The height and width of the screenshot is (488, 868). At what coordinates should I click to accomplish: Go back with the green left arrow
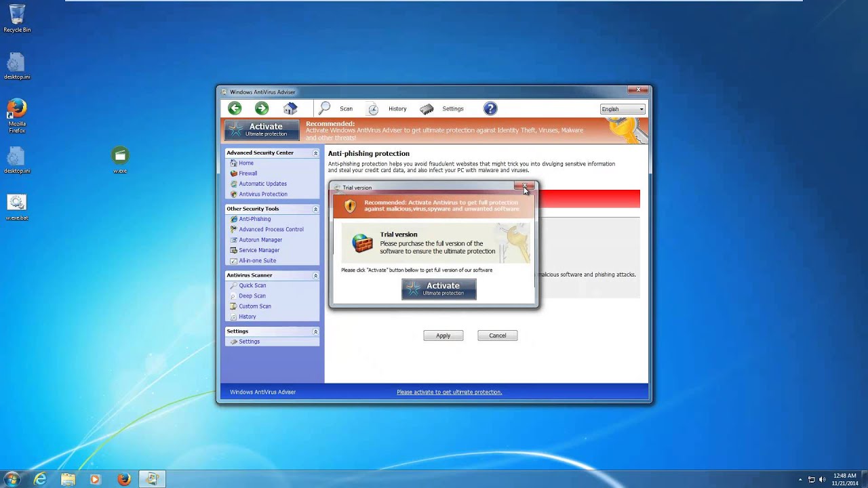(235, 108)
